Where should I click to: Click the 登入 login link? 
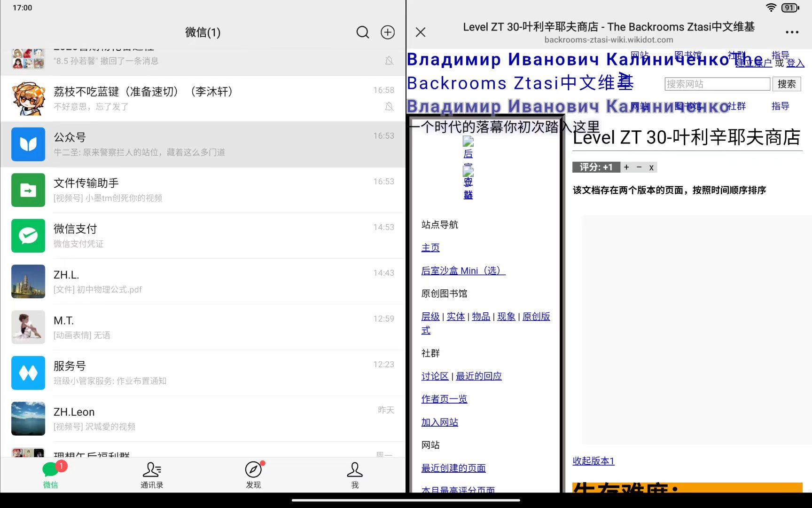pyautogui.click(x=795, y=63)
